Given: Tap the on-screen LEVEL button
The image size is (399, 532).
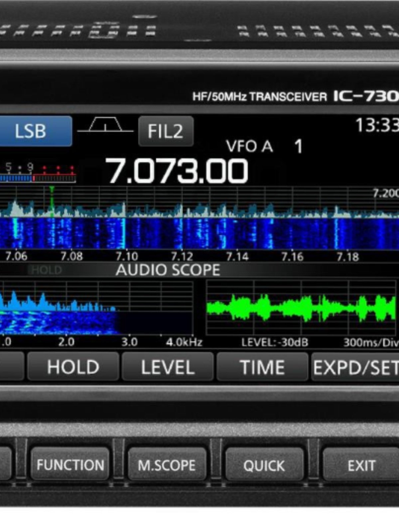Looking at the screenshot, I should 168,367.
